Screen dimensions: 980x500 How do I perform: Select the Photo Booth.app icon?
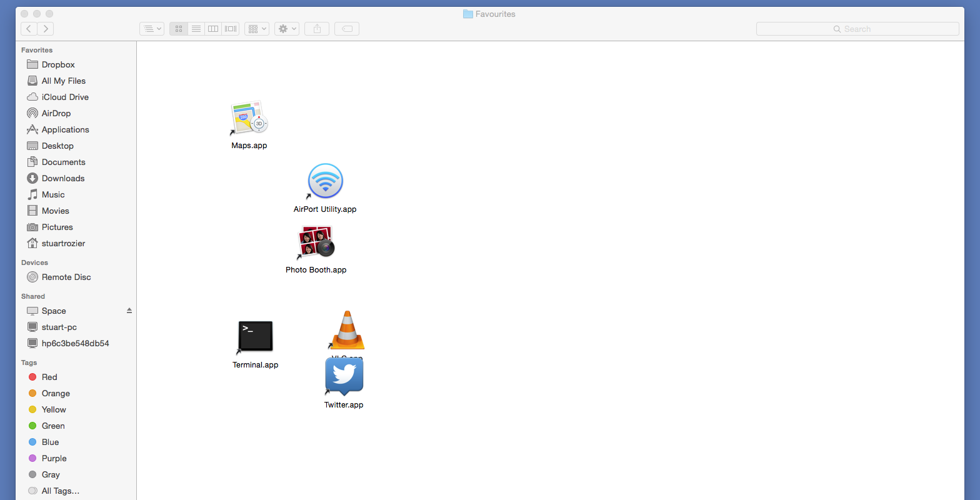pyautogui.click(x=316, y=242)
